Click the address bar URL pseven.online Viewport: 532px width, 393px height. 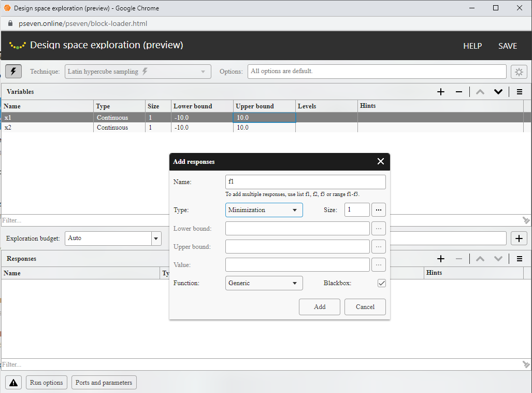pyautogui.click(x=83, y=23)
